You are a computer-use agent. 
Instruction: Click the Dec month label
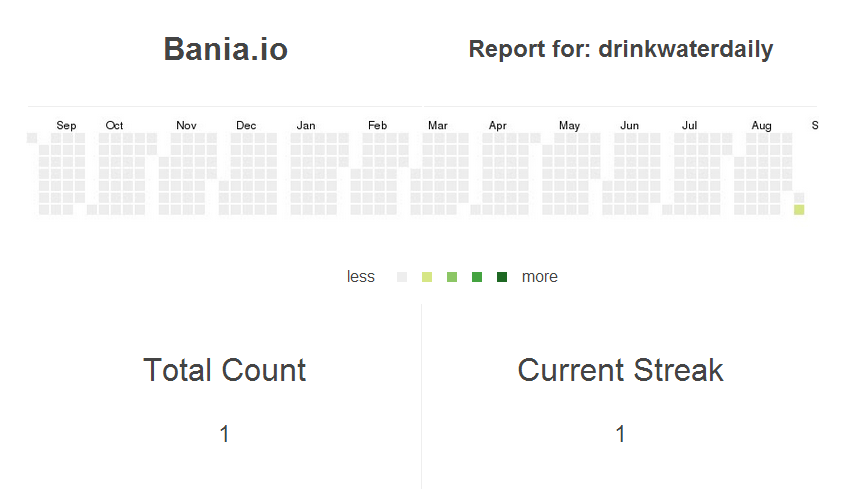click(246, 126)
